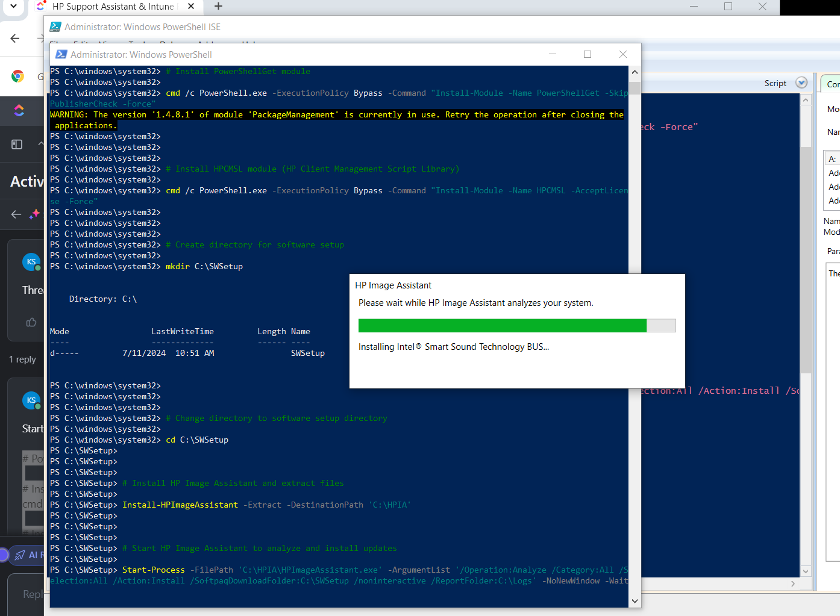Click '# Create directory for software setup' comment
Viewport: 840px width, 616px height.
[x=255, y=244]
